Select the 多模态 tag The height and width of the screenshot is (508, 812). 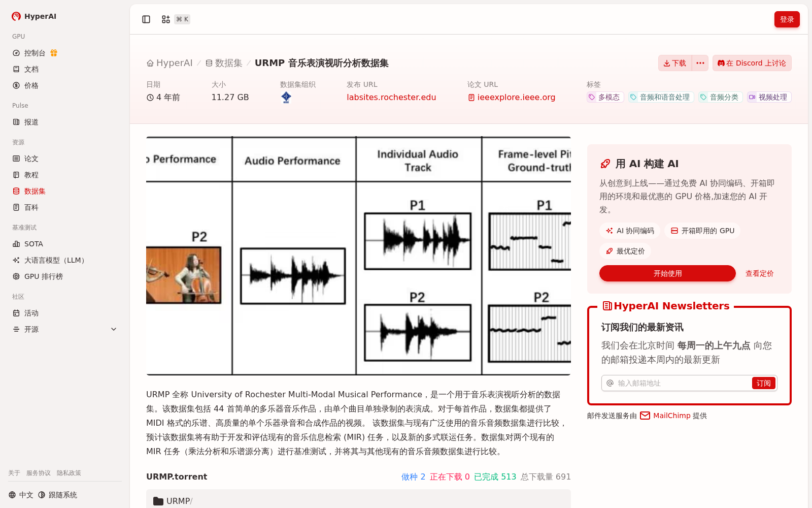pyautogui.click(x=605, y=97)
